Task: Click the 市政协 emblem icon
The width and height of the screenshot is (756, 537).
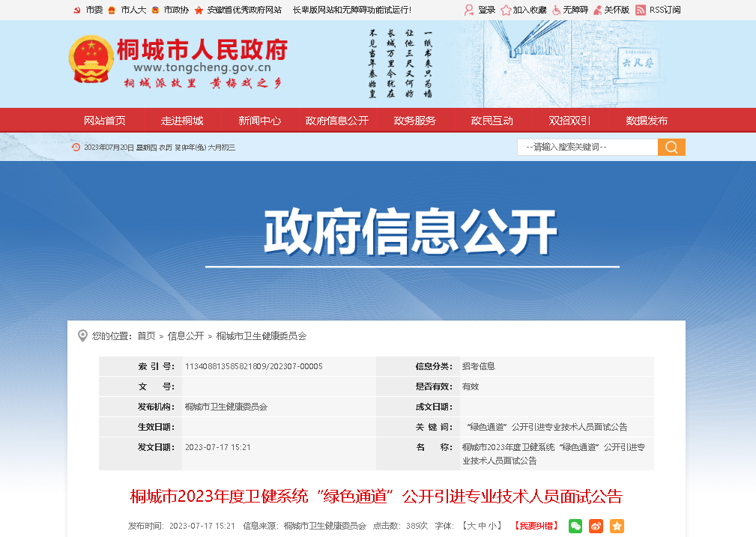Action: pos(155,10)
